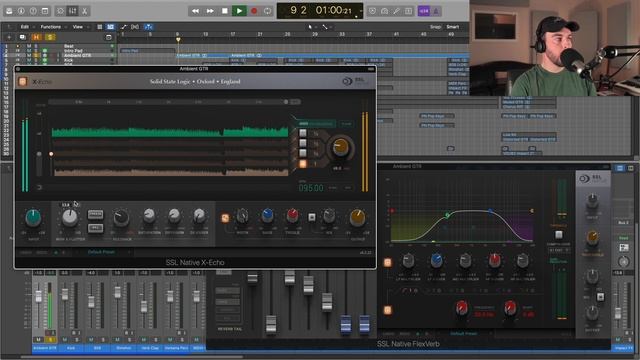Open the pointer tool dropdown
Image resolution: width=640 pixels, height=360 pixels.
coord(311,27)
